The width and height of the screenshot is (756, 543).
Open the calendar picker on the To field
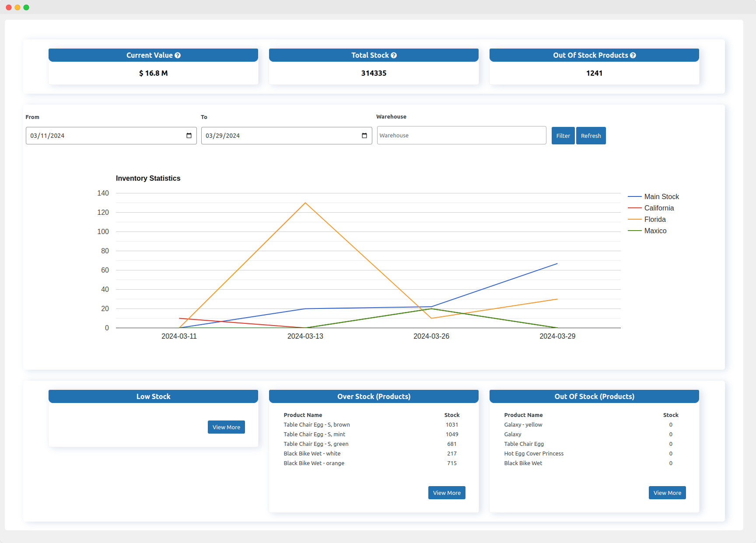364,136
